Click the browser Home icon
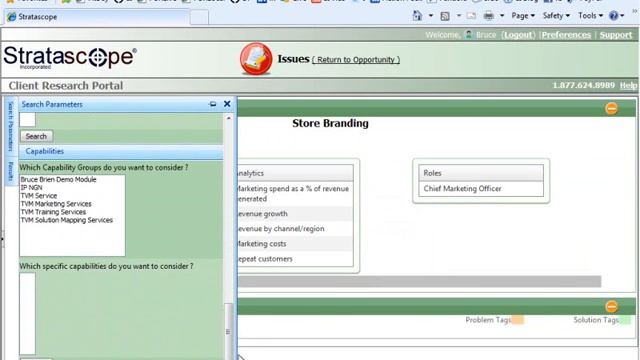Image resolution: width=640 pixels, height=360 pixels. 417,16
